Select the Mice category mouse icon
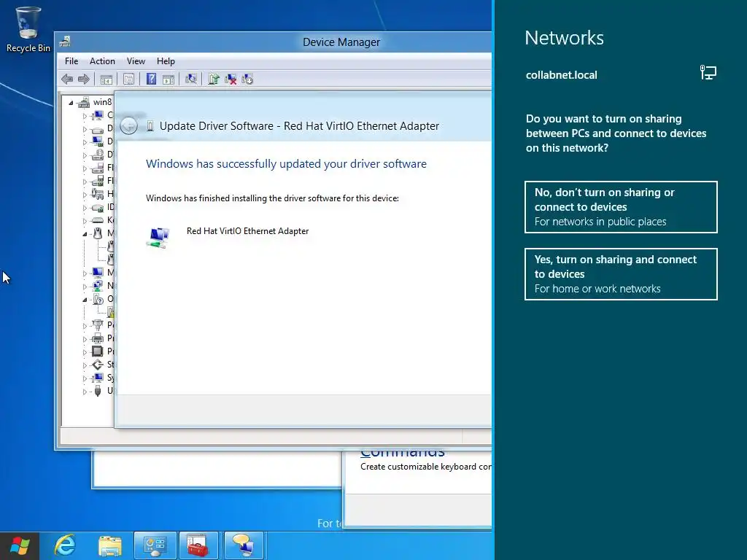The height and width of the screenshot is (560, 747). point(98,233)
